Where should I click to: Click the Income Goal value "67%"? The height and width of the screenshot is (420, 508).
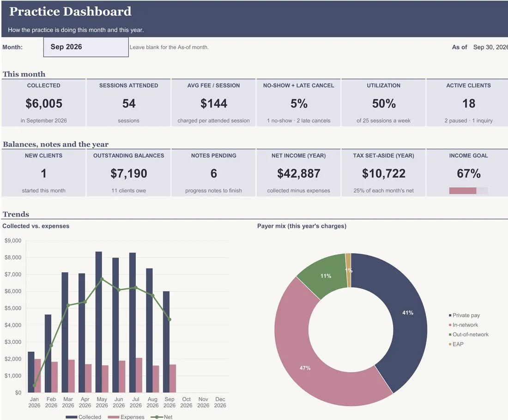(468, 174)
